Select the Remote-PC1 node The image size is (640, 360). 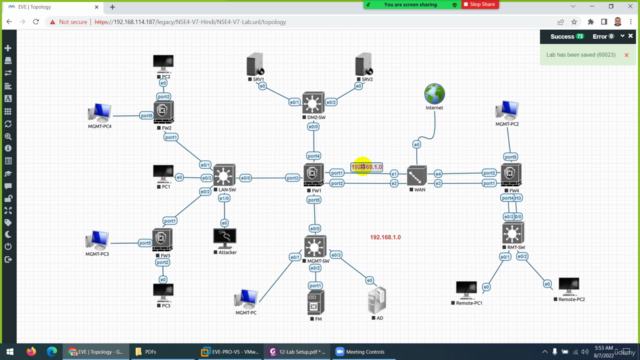tap(466, 290)
